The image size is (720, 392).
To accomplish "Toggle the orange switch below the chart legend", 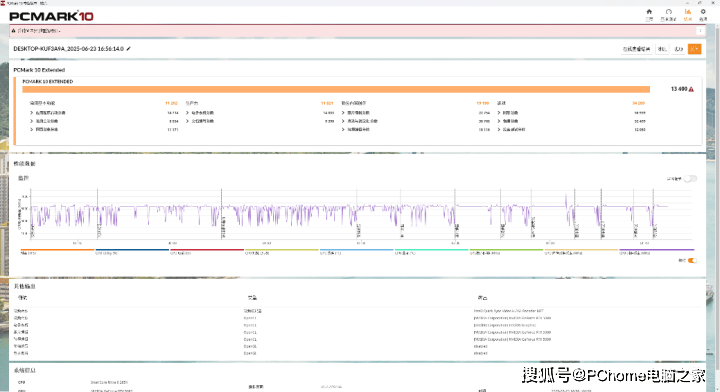I will (x=692, y=260).
